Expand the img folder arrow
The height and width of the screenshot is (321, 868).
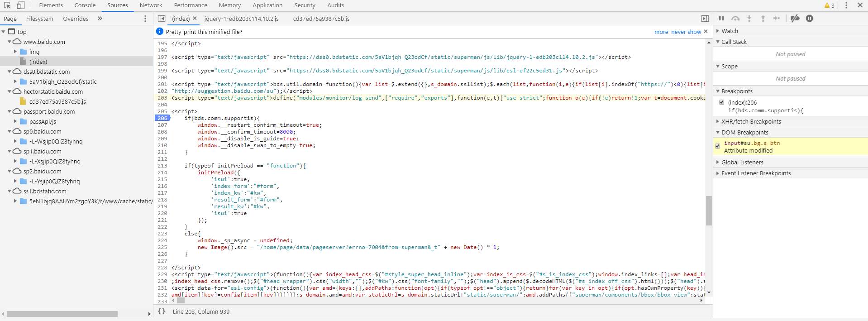[x=15, y=52]
